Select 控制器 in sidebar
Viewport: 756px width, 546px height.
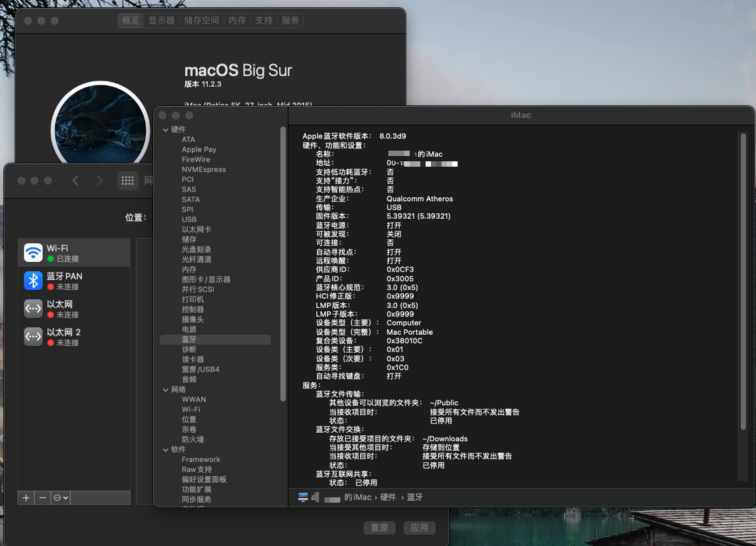[193, 309]
